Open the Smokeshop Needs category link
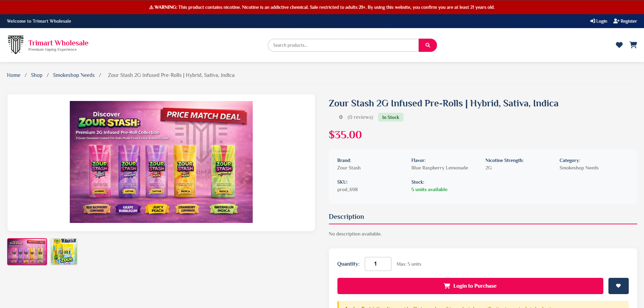Image resolution: width=644 pixels, height=308 pixels. click(x=74, y=75)
